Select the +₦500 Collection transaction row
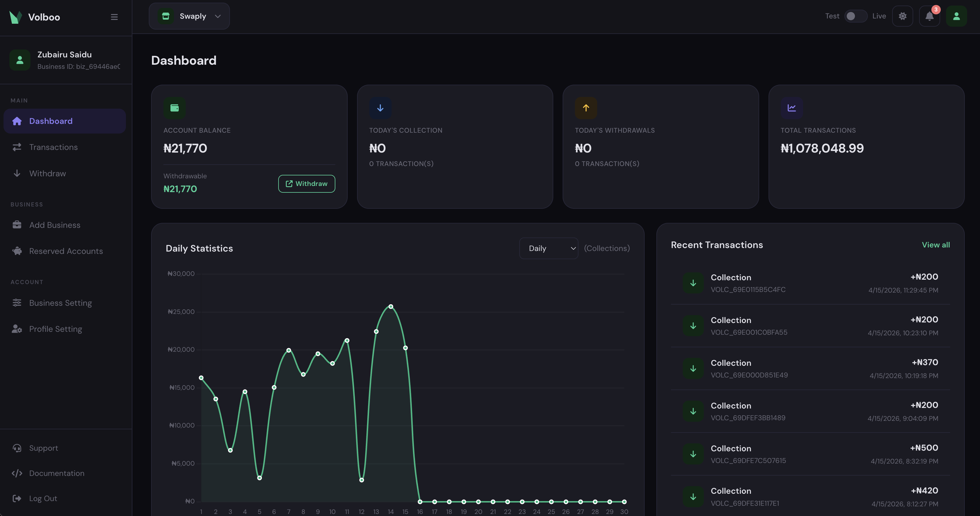 point(811,454)
